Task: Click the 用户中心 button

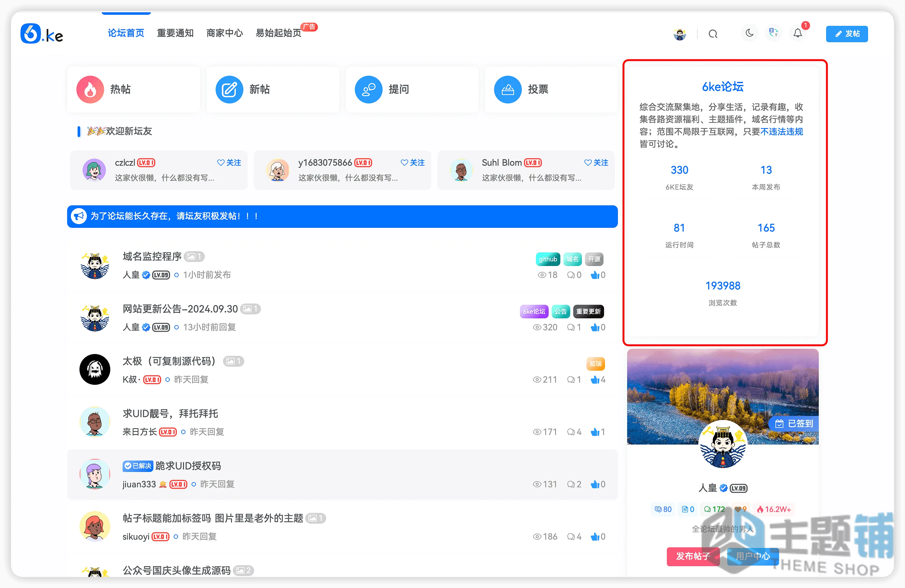Action: point(753,557)
